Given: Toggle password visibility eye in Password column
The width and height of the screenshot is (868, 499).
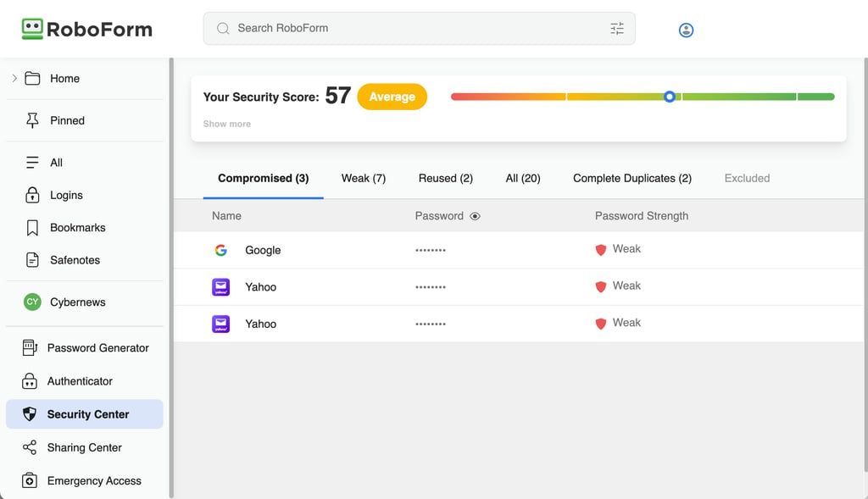Looking at the screenshot, I should pyautogui.click(x=475, y=216).
